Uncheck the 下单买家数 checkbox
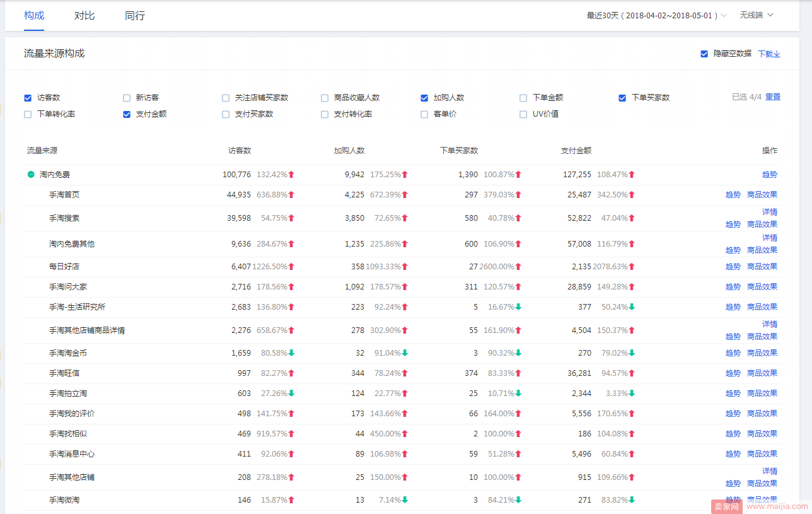The height and width of the screenshot is (514, 812). pos(622,98)
